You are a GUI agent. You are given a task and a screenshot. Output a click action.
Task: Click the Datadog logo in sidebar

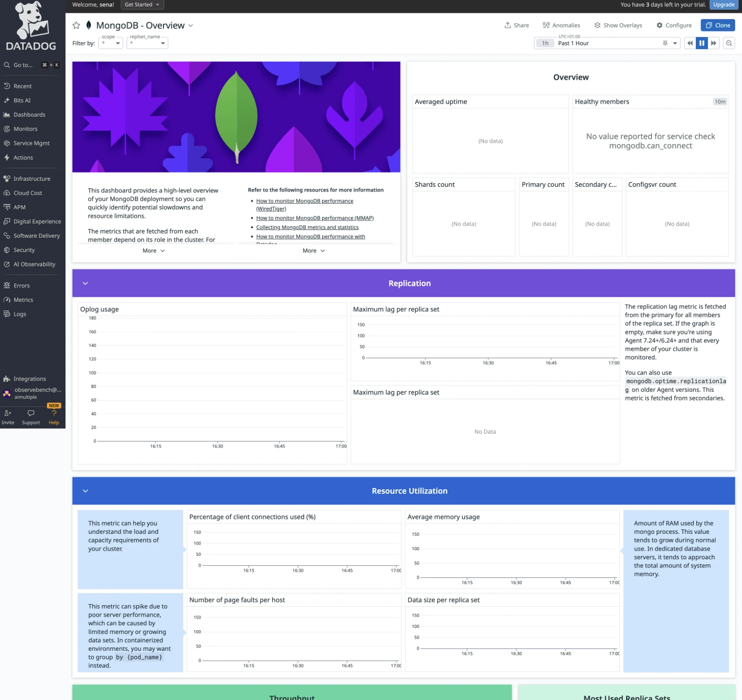point(31,26)
